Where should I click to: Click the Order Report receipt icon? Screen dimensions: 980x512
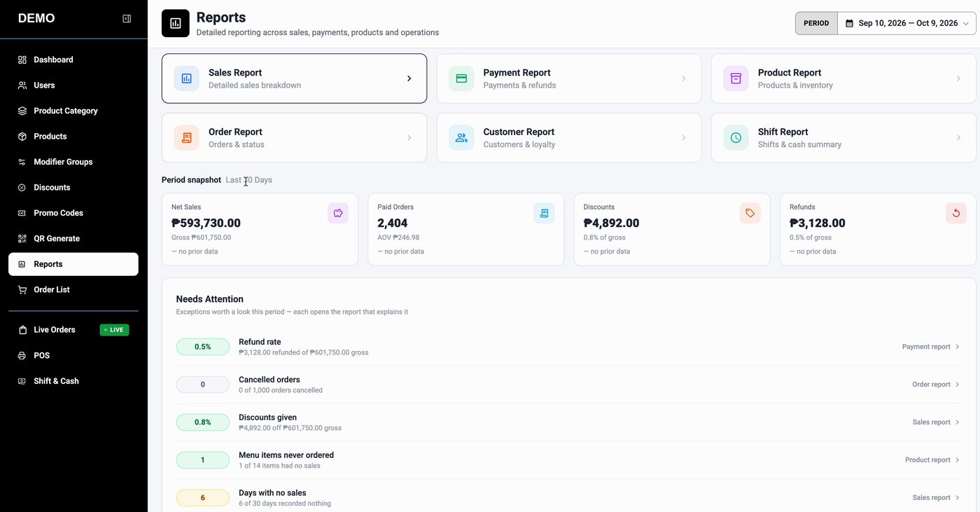187,138
